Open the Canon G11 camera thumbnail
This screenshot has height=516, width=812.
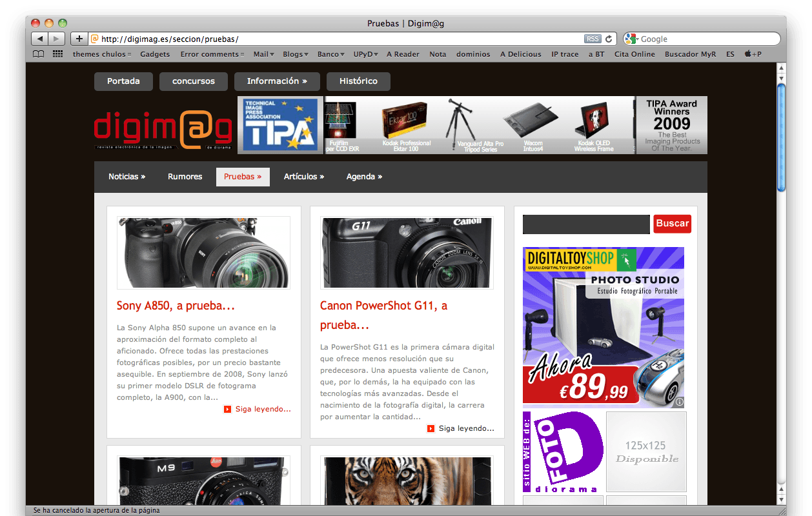tap(407, 253)
